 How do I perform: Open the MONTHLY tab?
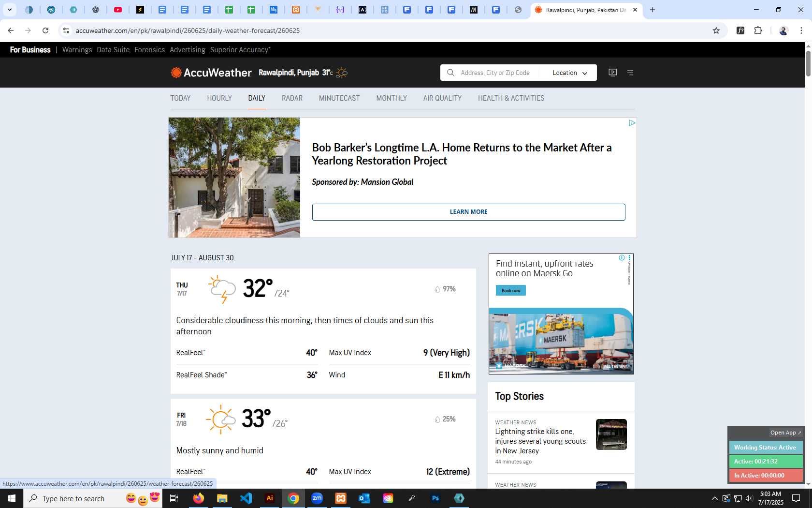tap(391, 98)
